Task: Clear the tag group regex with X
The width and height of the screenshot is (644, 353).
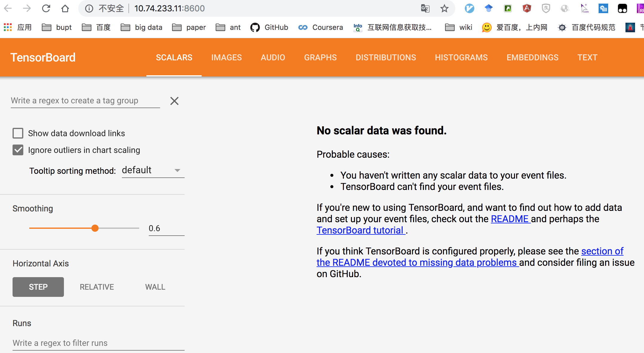Action: (174, 101)
